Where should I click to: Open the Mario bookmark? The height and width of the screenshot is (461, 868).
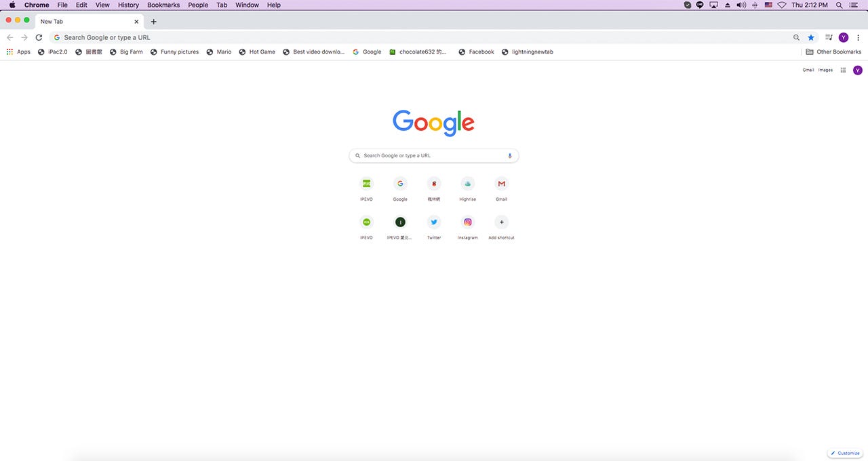point(219,52)
